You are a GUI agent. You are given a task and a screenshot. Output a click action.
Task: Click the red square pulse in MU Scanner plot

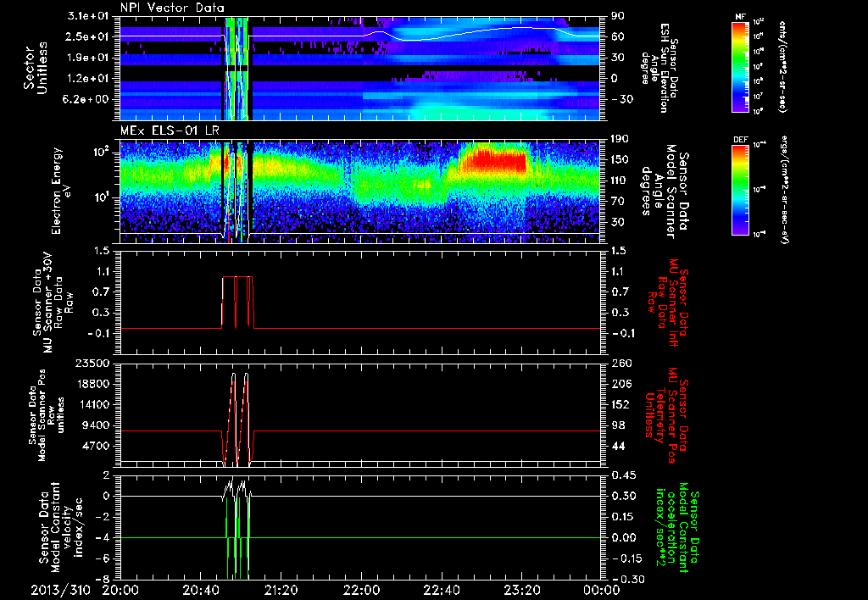tap(238, 303)
